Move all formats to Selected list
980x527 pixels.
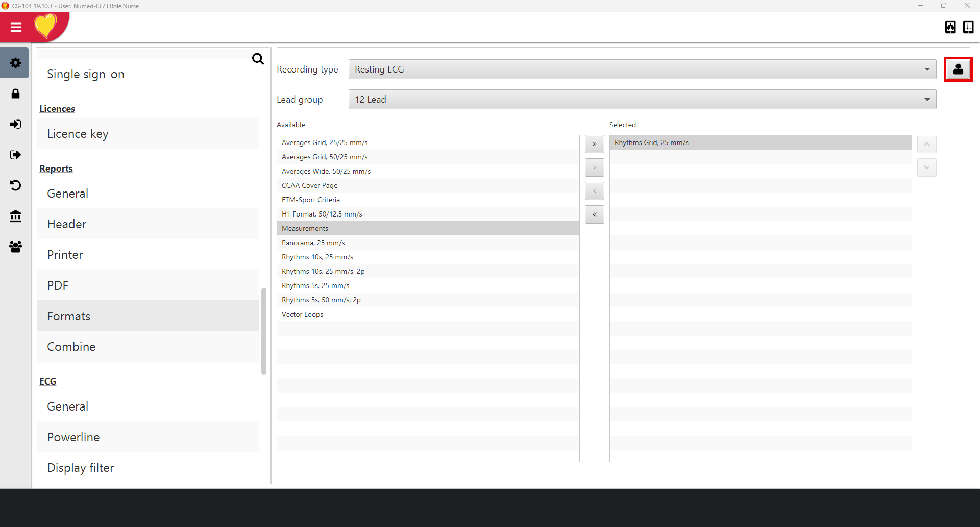(594, 144)
